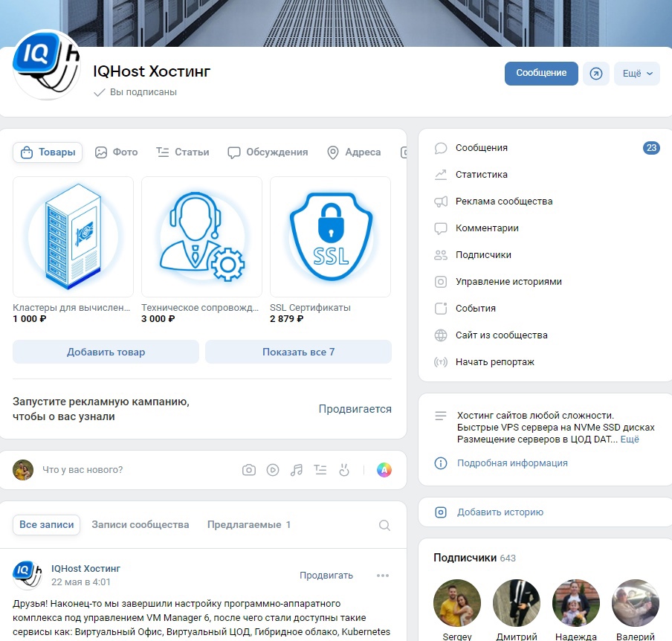This screenshot has height=641, width=672.
Task: Open the Кластеры для вычислен... product title
Action: coord(71,307)
